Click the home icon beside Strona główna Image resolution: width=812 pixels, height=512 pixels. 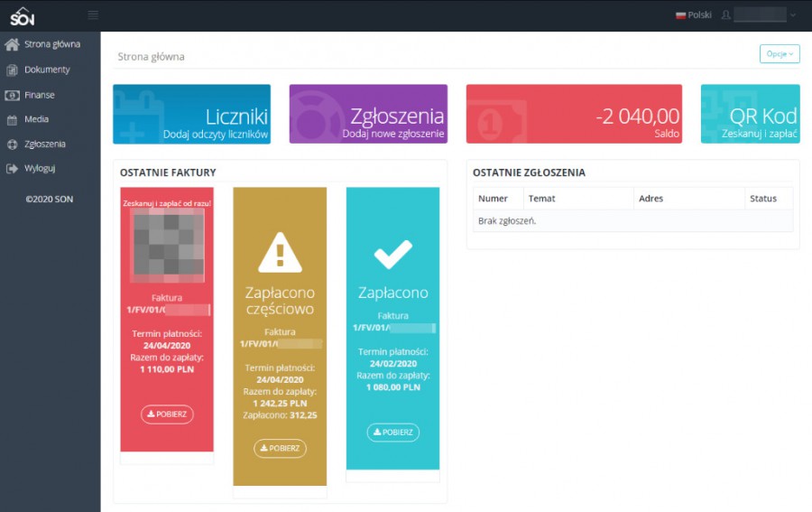pyautogui.click(x=12, y=44)
